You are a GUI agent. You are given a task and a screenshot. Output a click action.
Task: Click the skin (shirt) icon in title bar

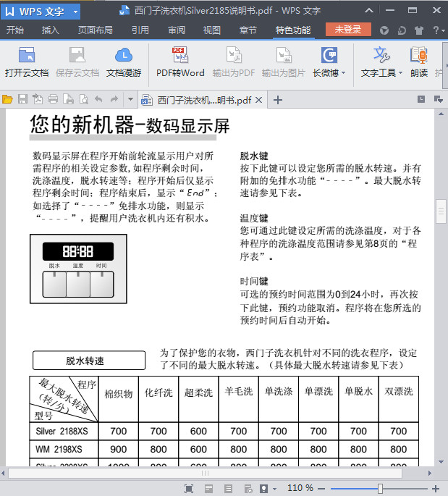[419, 30]
